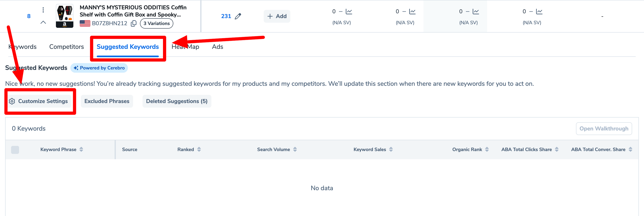644x216 pixels.
Task: Open the fourth column's trend chart icon
Action: click(x=539, y=12)
